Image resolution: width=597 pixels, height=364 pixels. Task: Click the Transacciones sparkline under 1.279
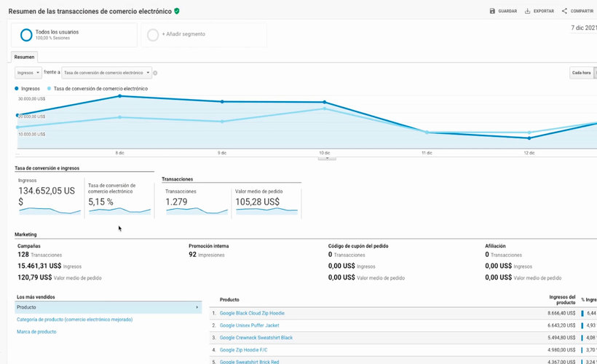(x=197, y=211)
